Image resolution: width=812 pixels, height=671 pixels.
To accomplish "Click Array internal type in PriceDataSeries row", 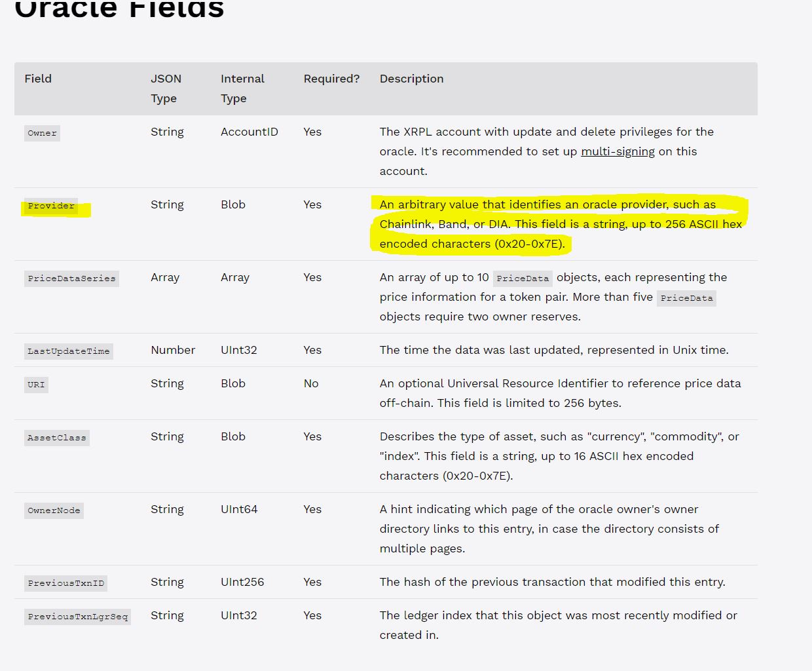I will [235, 277].
